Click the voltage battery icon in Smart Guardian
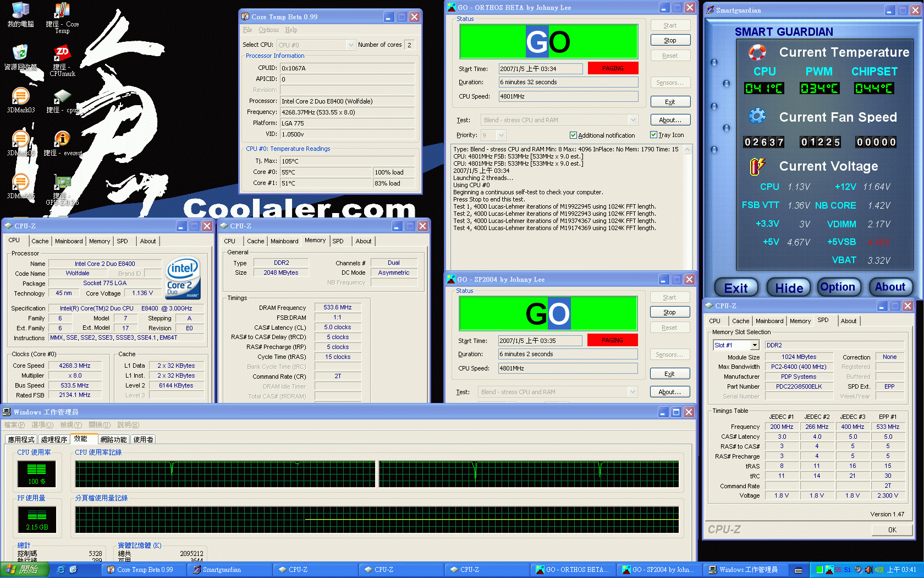 coord(757,166)
